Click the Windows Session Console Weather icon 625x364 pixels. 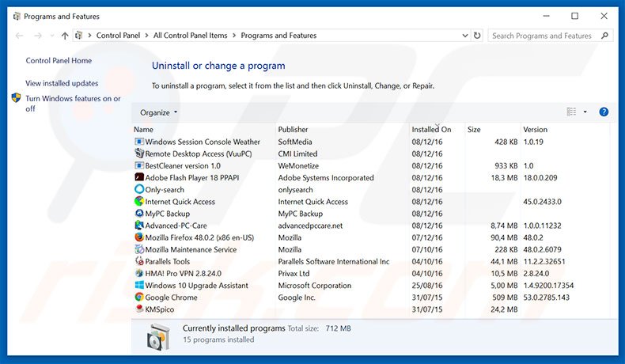pos(139,142)
